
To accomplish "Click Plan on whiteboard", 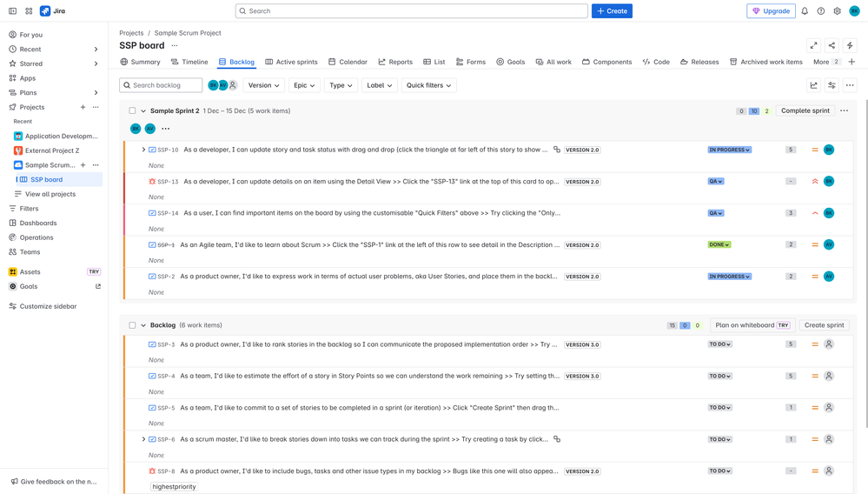I will [x=752, y=325].
